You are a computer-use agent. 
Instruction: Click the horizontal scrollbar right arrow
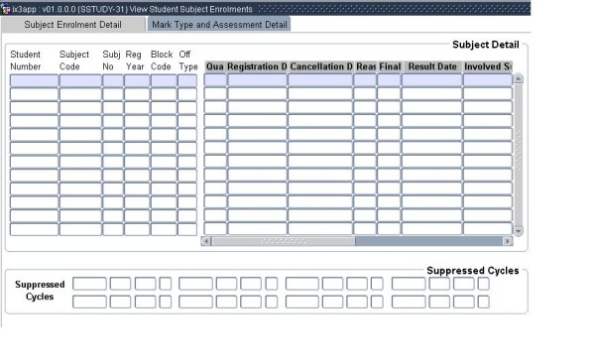tap(508, 241)
